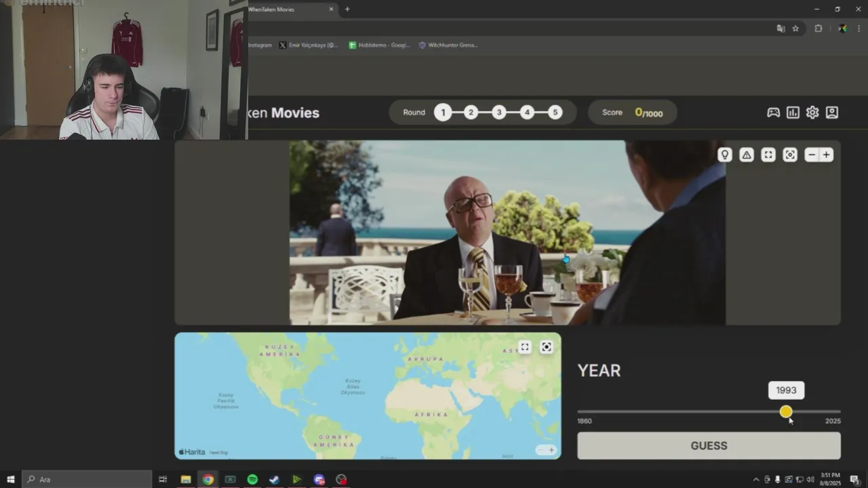Zoom in on the map with the plus

tap(551, 450)
